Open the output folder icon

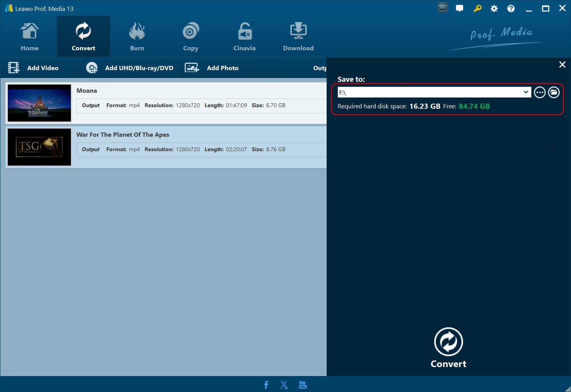tap(553, 92)
